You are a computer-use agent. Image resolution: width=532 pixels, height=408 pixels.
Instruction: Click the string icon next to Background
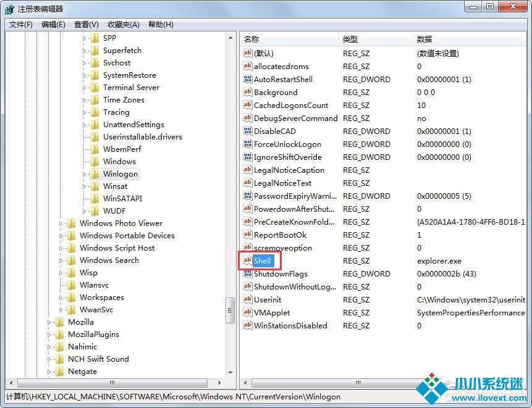click(x=248, y=92)
